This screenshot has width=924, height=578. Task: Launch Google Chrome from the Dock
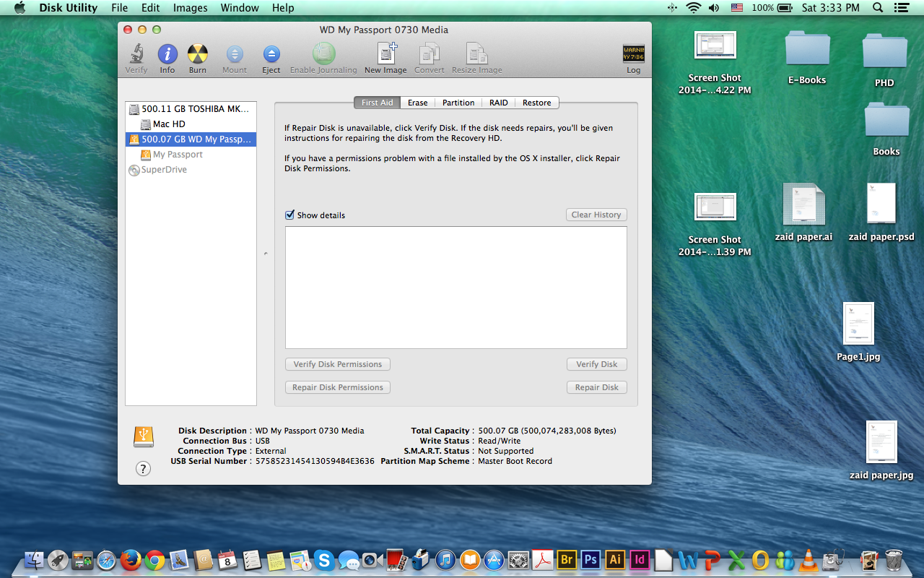[x=154, y=559]
